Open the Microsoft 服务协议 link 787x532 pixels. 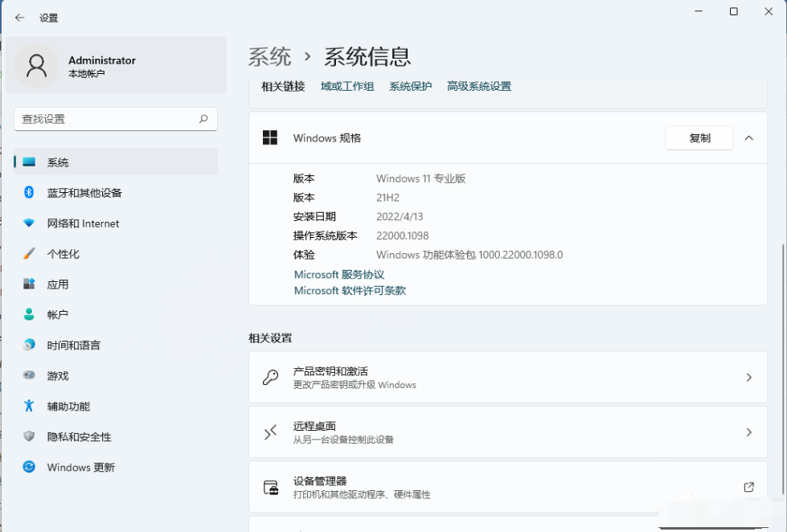click(338, 274)
